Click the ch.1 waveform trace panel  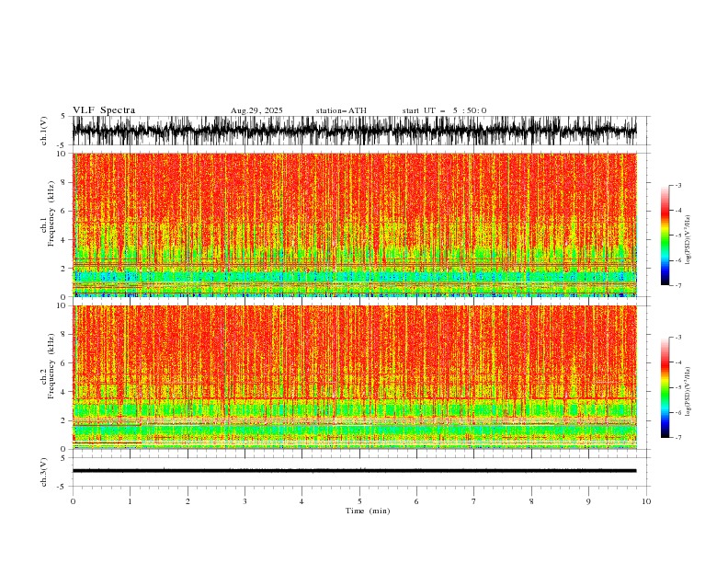point(354,131)
